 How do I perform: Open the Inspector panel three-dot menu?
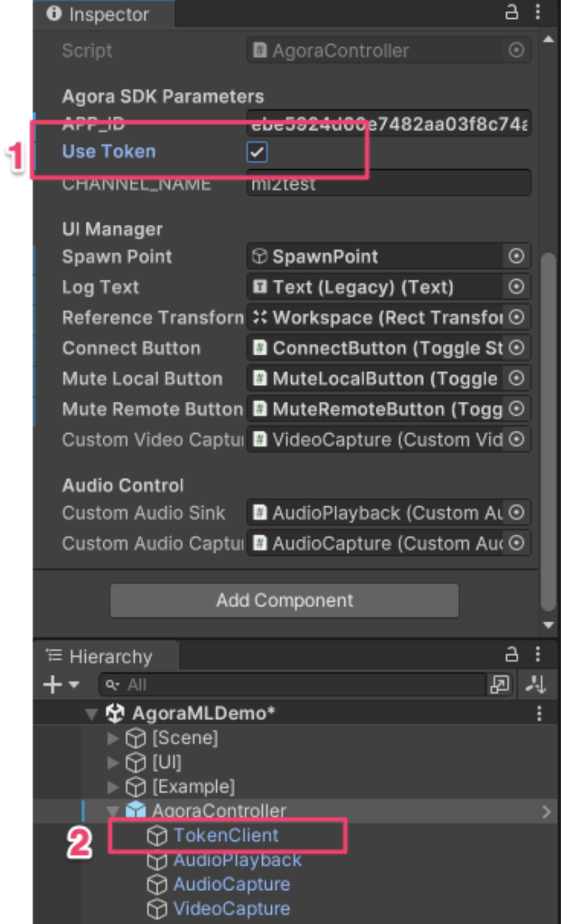tap(537, 12)
